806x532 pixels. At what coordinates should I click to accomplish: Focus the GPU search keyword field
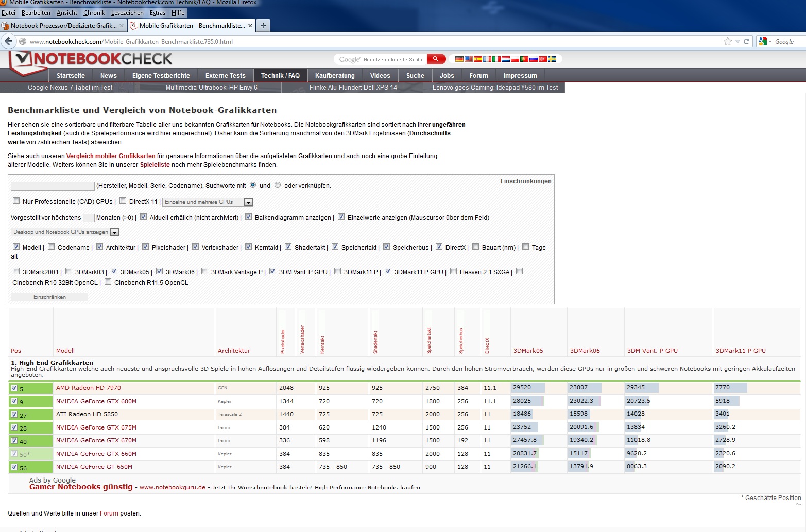coord(53,186)
